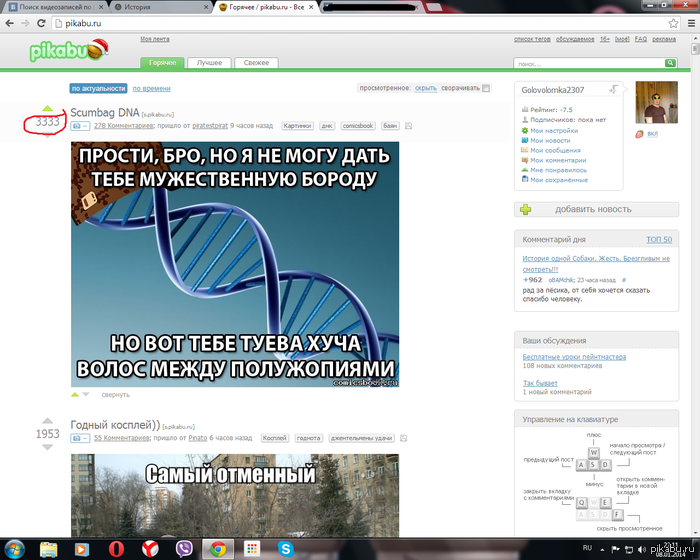Collapse the Scumbag DNA post via свернуть
The image size is (700, 560).
click(x=116, y=395)
